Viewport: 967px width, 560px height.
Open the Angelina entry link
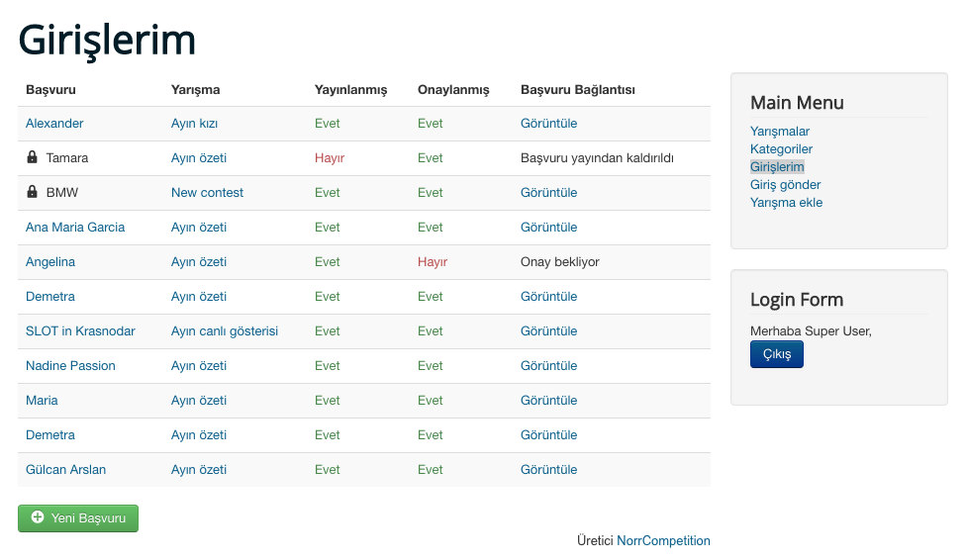[x=50, y=262]
